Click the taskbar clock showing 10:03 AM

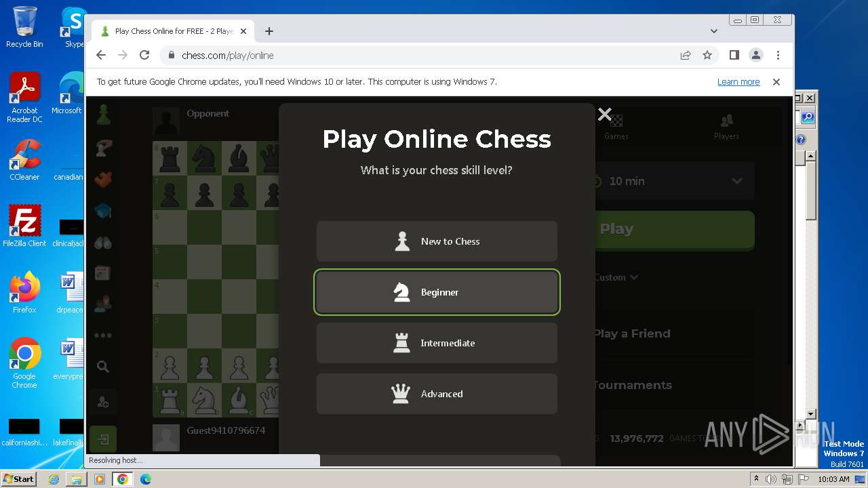833,479
